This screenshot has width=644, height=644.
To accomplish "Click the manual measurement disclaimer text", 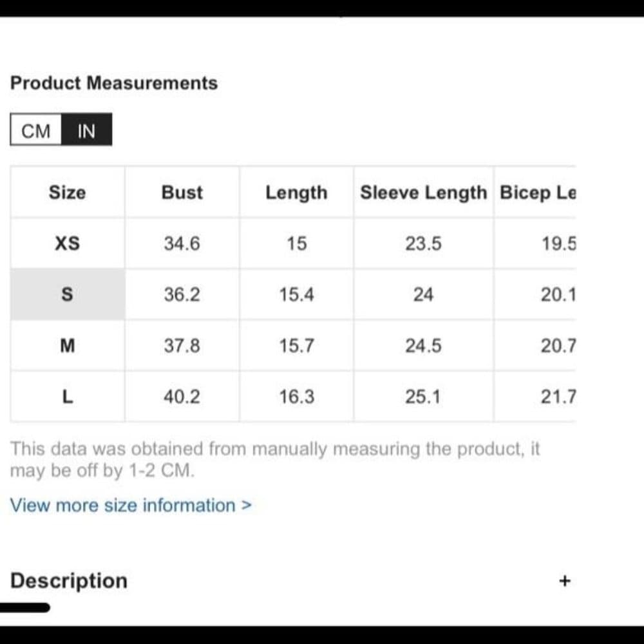I will pos(275,460).
